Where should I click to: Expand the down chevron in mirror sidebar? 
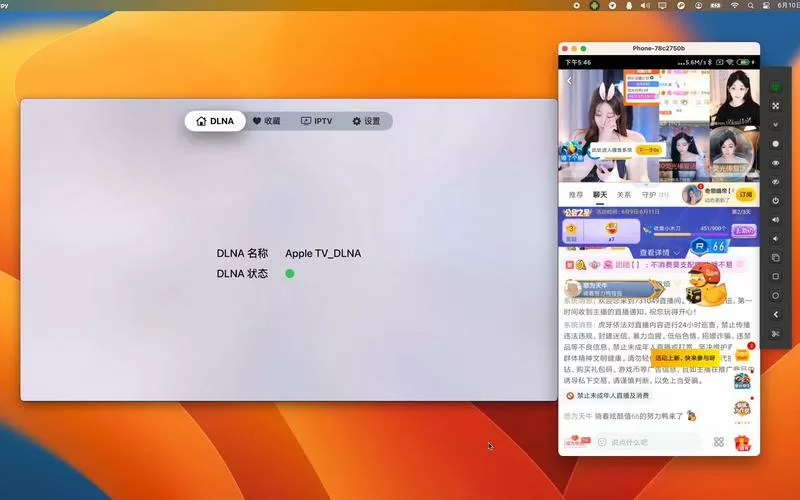(x=776, y=124)
